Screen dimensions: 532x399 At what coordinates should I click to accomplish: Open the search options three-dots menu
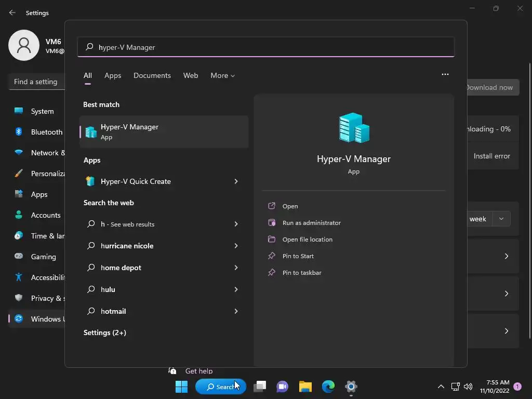coord(445,74)
